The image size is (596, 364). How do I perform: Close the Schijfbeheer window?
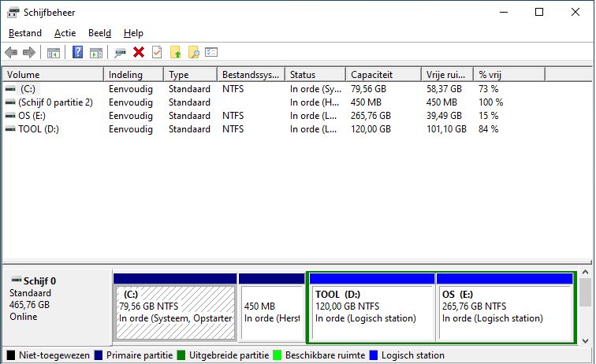click(575, 12)
